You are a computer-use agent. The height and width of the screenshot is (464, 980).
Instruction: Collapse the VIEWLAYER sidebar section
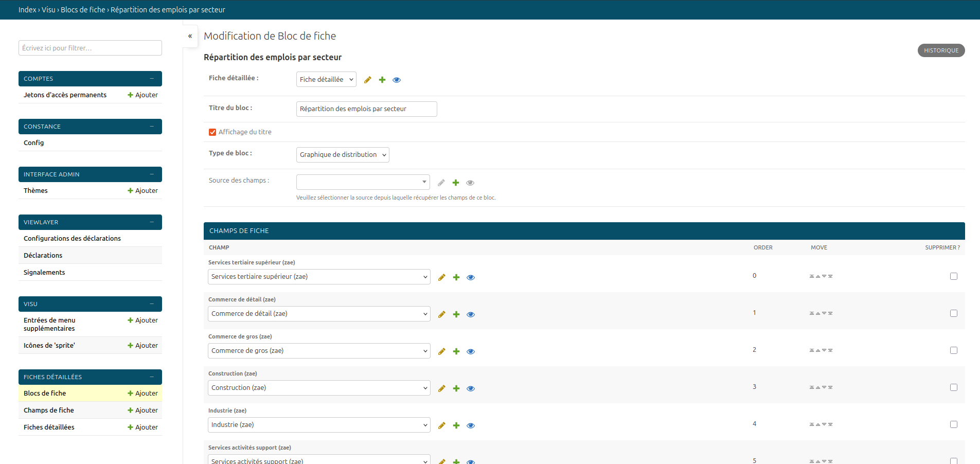(152, 222)
